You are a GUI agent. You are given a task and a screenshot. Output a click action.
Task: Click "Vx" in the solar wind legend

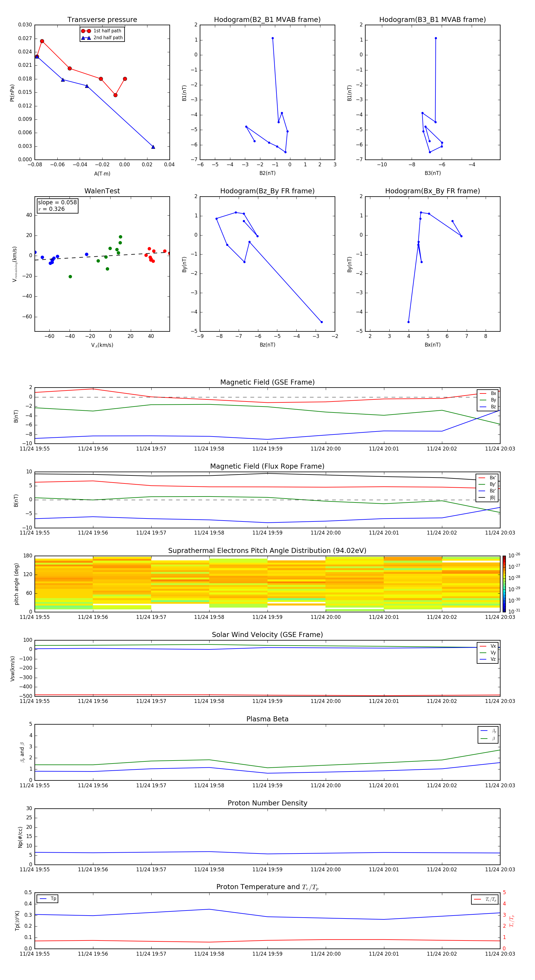pyautogui.click(x=493, y=646)
